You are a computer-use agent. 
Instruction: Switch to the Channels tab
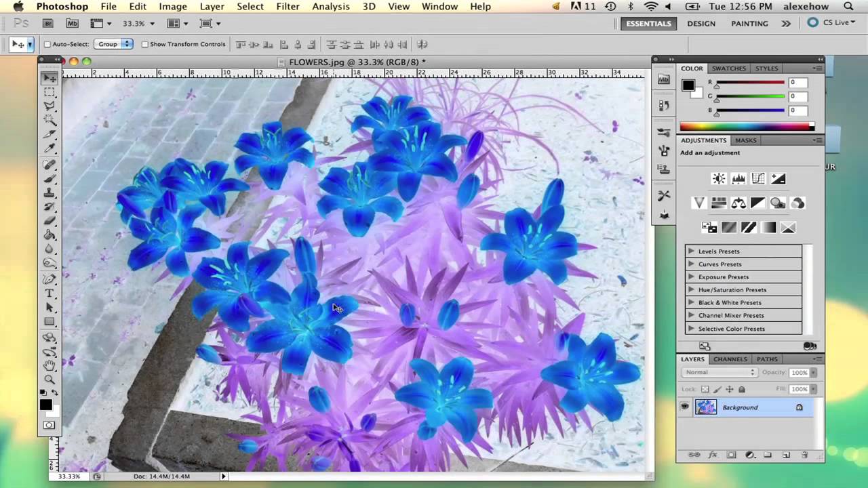730,359
